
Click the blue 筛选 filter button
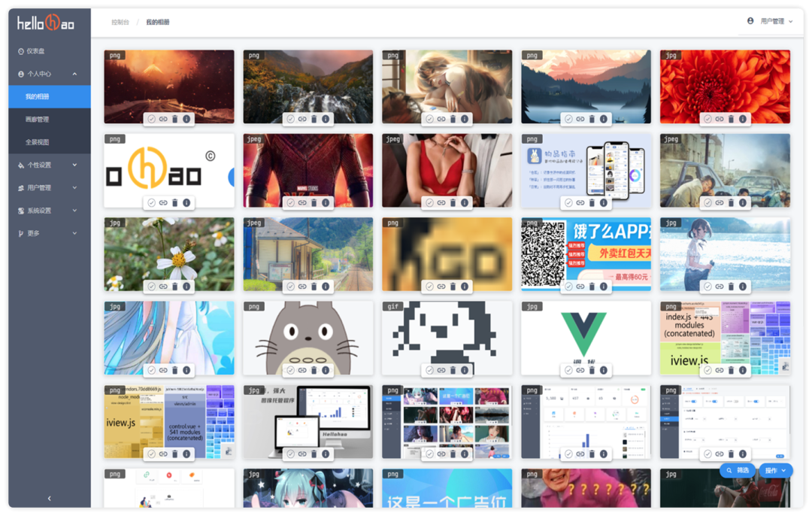738,470
